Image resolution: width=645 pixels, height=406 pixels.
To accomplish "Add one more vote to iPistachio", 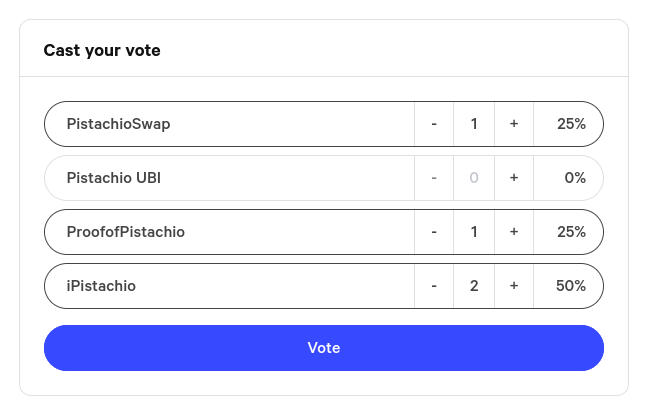I will click(x=514, y=286).
